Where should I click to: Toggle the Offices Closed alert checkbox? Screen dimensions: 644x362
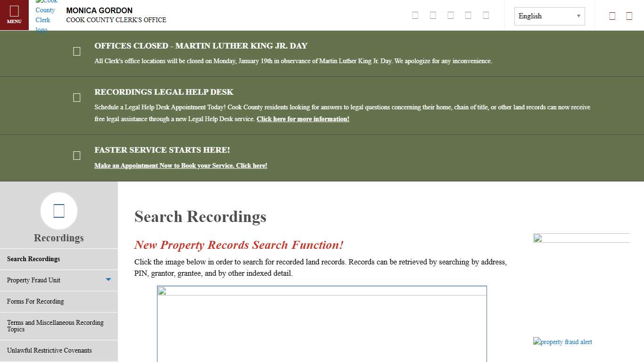click(x=77, y=51)
